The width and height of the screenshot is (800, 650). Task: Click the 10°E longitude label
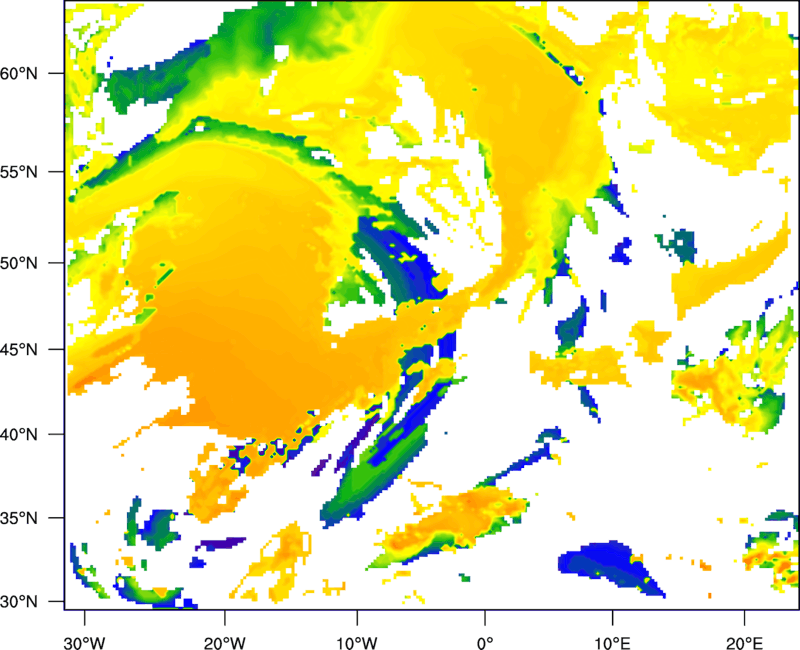612,643
